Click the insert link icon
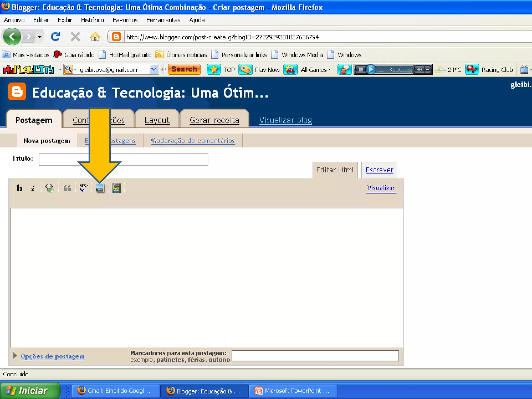The image size is (532, 399). point(49,188)
